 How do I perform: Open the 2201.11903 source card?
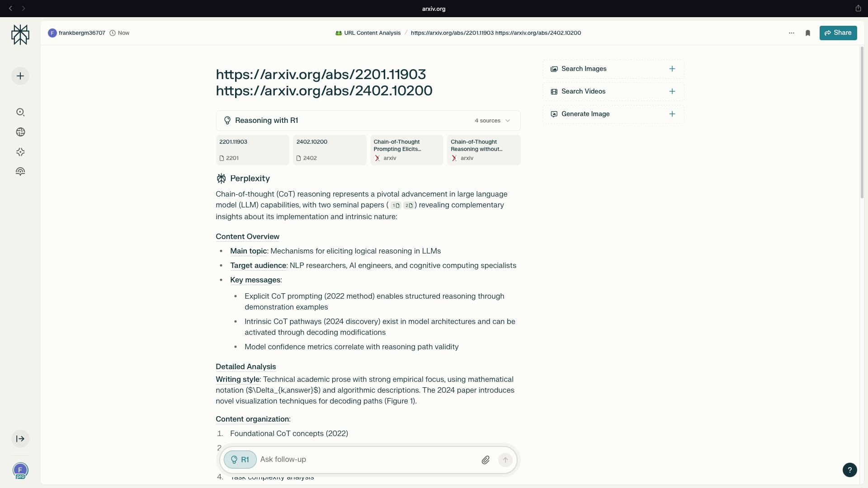pos(252,150)
